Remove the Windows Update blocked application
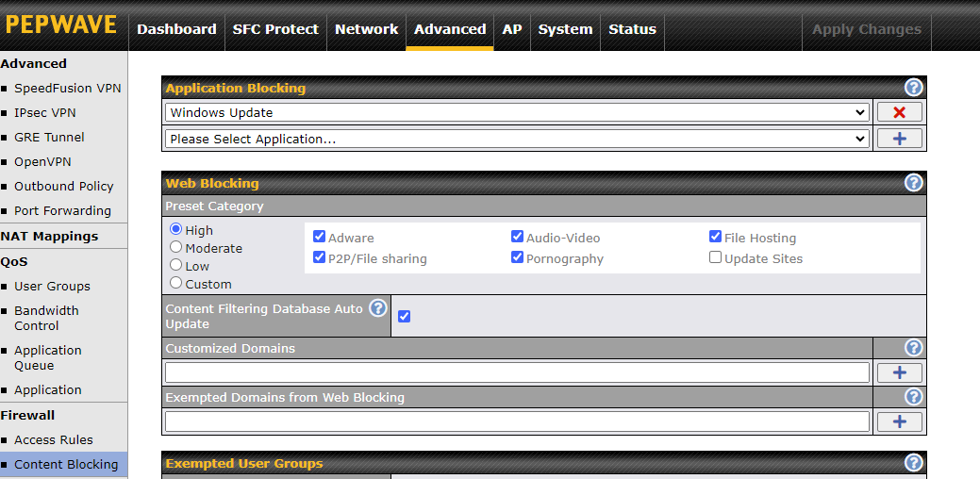The height and width of the screenshot is (479, 980). (x=899, y=112)
